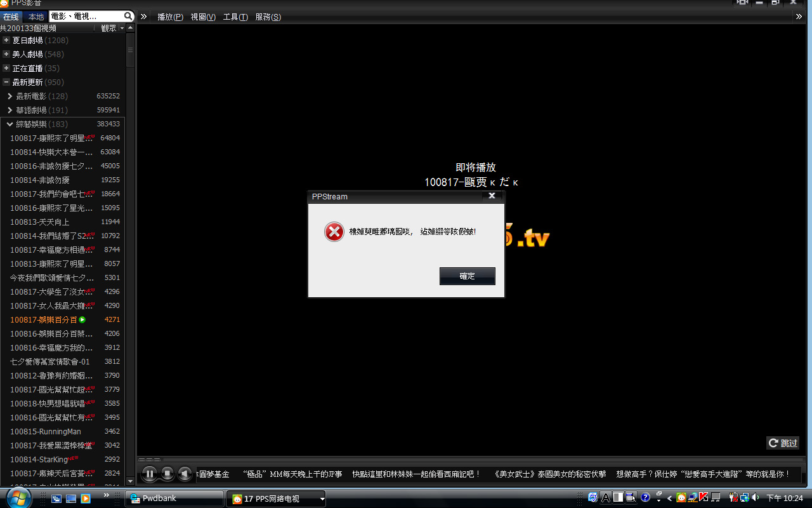The width and height of the screenshot is (812, 508).
Task: Select video 100818-快男想唱就唱
Action: [63, 403]
